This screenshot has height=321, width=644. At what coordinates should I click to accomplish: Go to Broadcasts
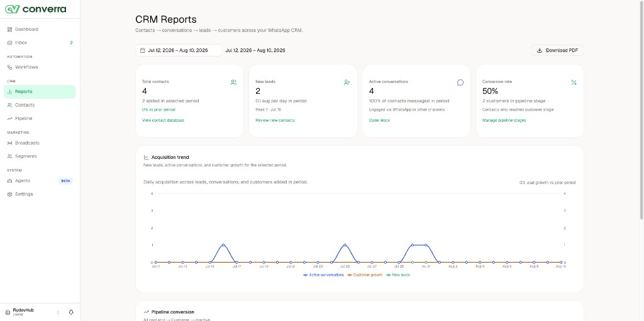pos(40,143)
